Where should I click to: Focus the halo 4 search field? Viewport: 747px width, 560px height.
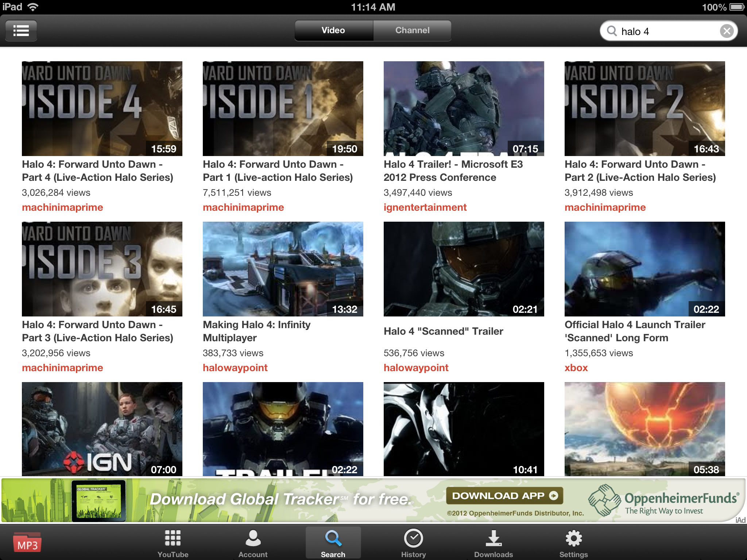[669, 31]
